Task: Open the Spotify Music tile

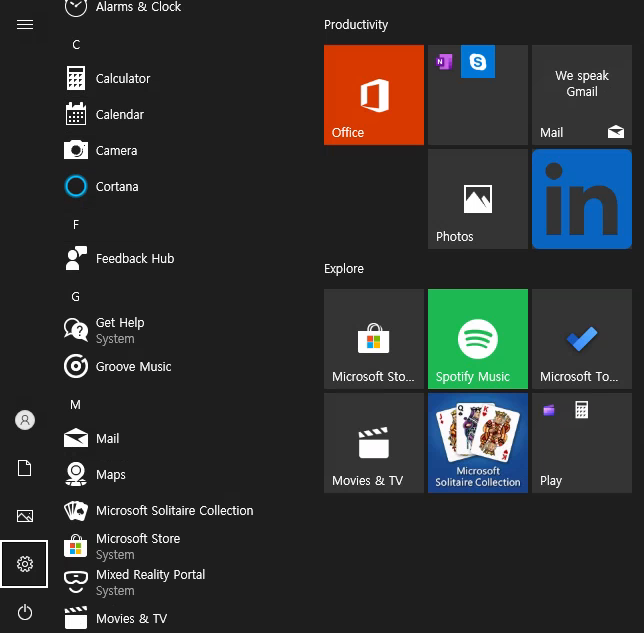Action: 478,339
